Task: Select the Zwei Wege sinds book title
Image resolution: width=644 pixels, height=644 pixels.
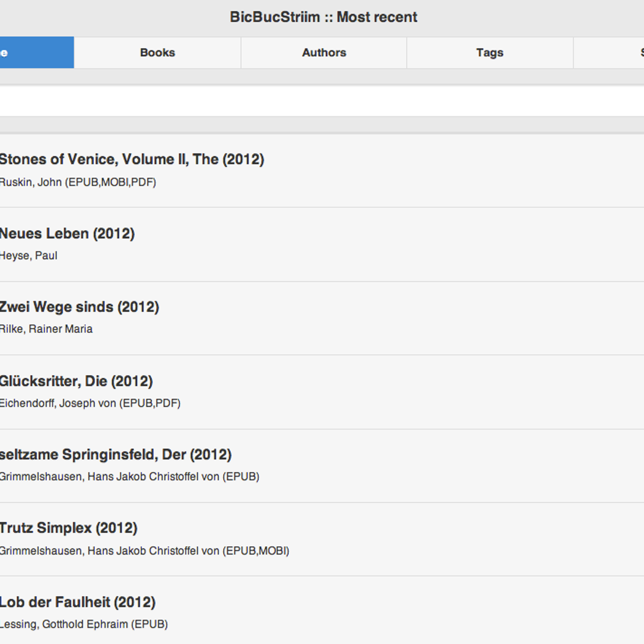Action: (79, 307)
